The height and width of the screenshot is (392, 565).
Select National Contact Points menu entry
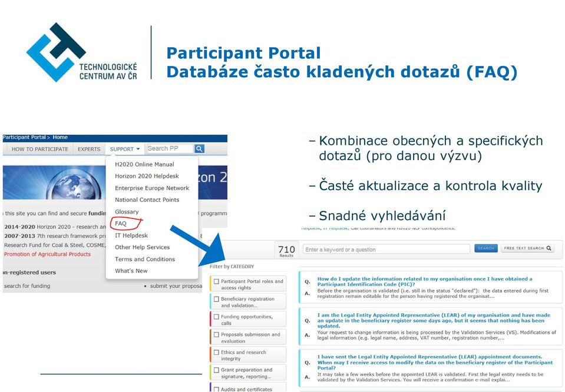tap(147, 200)
